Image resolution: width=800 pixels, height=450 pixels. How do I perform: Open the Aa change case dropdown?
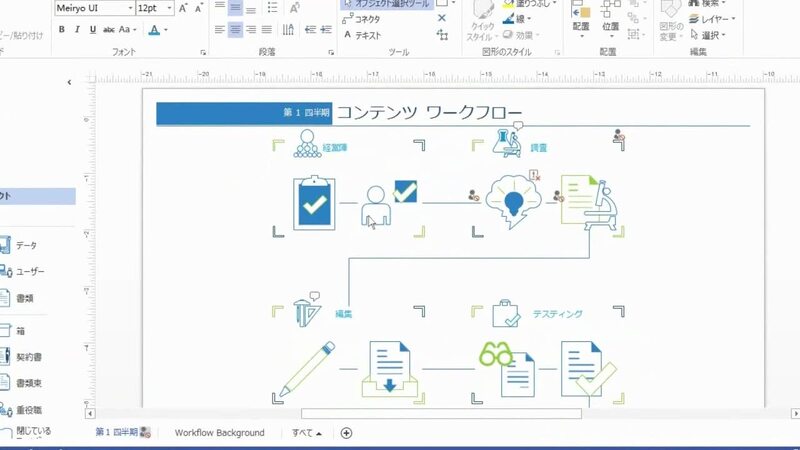pyautogui.click(x=127, y=30)
